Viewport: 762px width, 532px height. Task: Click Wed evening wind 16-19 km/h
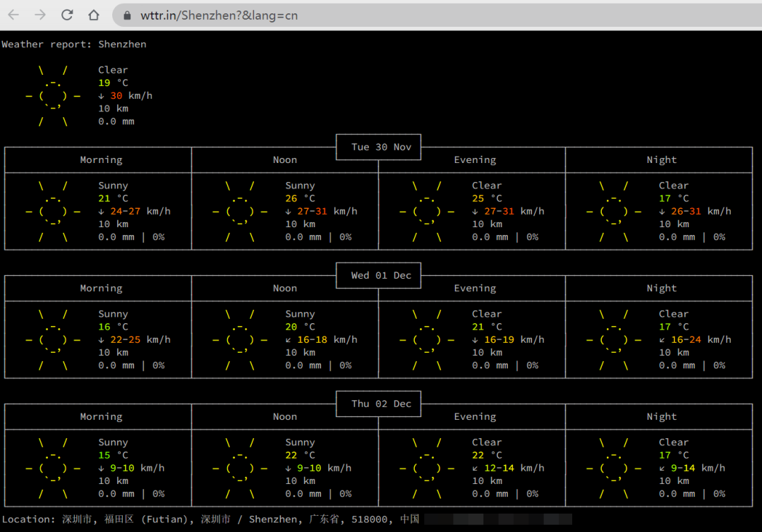point(508,339)
